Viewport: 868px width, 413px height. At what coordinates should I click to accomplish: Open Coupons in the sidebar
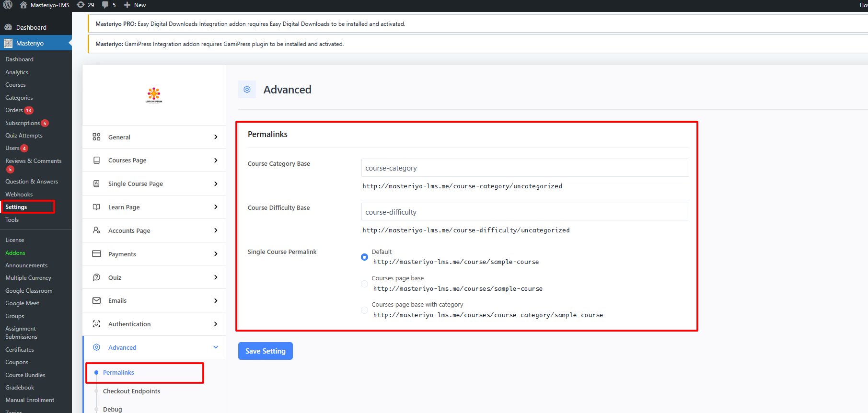tap(17, 362)
